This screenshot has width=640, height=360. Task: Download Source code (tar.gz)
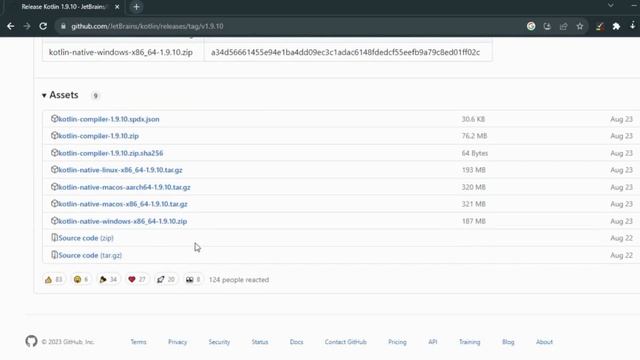(x=90, y=255)
